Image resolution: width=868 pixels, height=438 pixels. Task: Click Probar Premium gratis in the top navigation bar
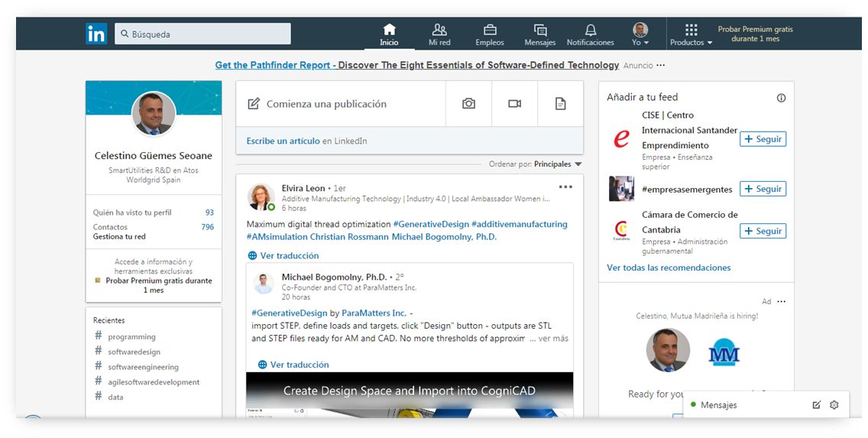pyautogui.click(x=755, y=34)
